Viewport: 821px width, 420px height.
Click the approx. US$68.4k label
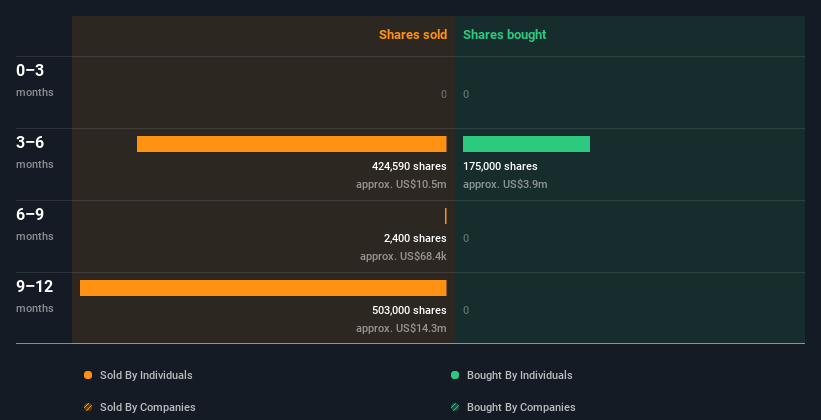click(403, 257)
